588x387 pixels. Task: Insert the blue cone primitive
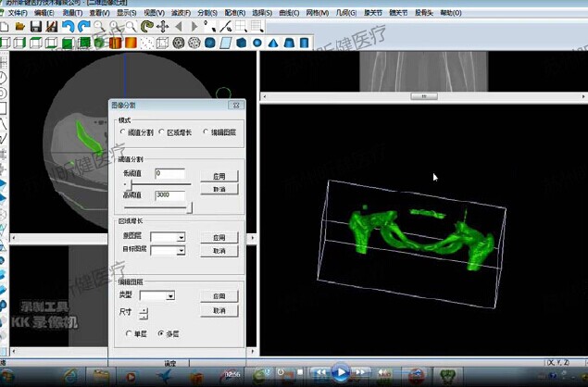tap(273, 43)
